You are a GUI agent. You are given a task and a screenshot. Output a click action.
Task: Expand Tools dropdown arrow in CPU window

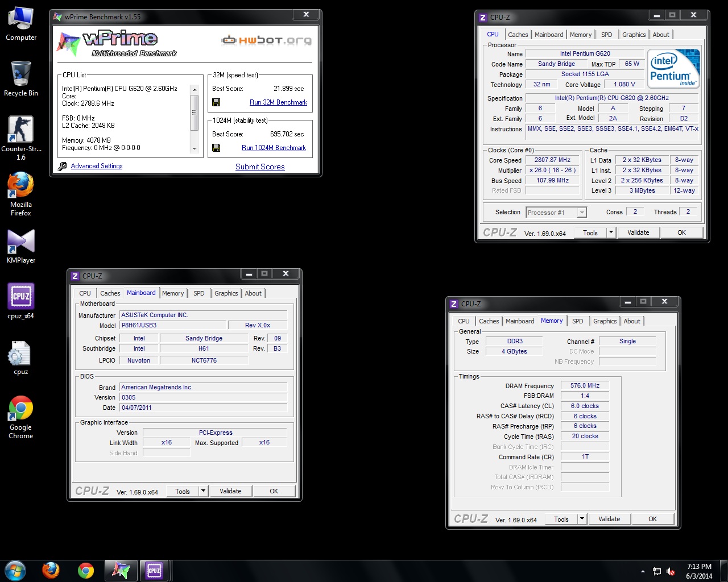click(x=611, y=232)
